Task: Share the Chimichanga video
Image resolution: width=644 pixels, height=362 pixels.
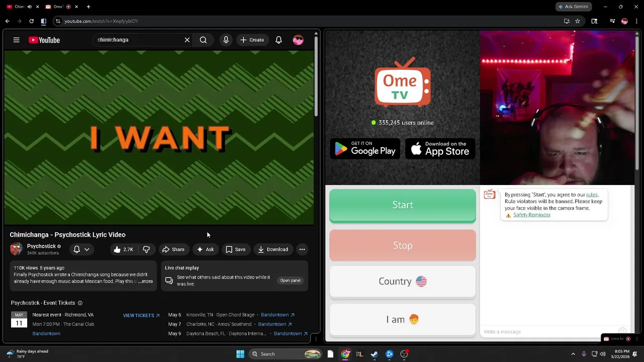Action: click(x=173, y=249)
